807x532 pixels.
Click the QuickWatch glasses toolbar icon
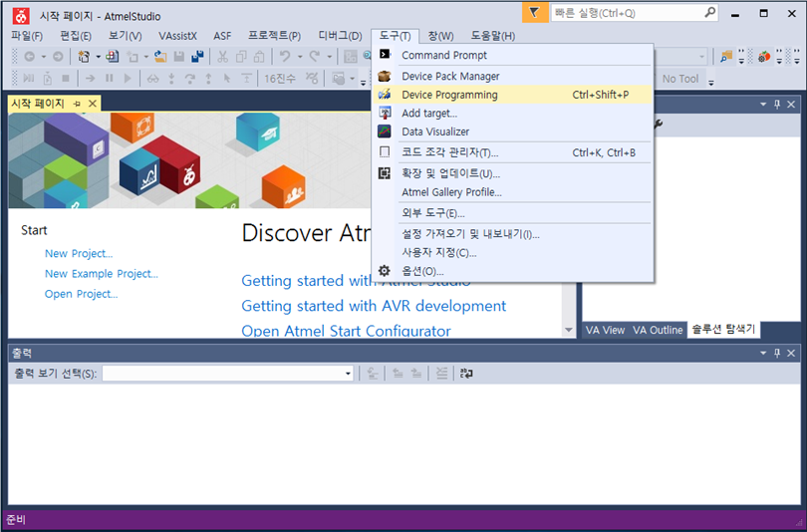tap(152, 79)
